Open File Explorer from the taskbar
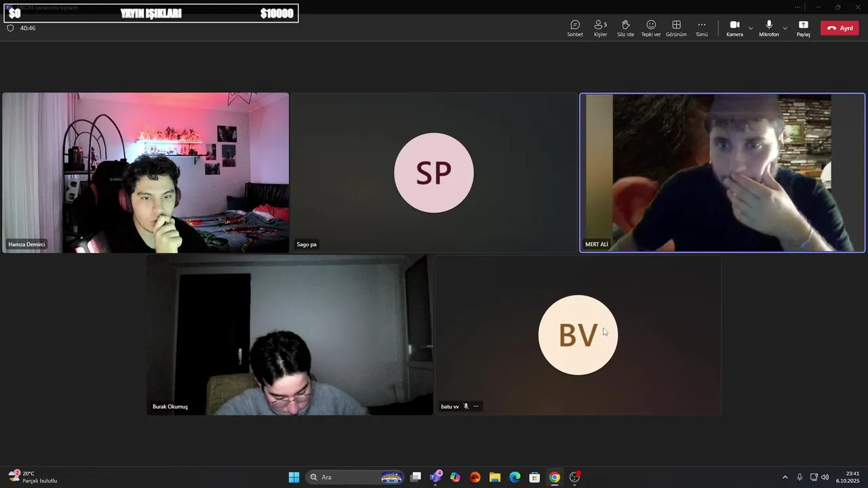The width and height of the screenshot is (868, 488). [495, 477]
